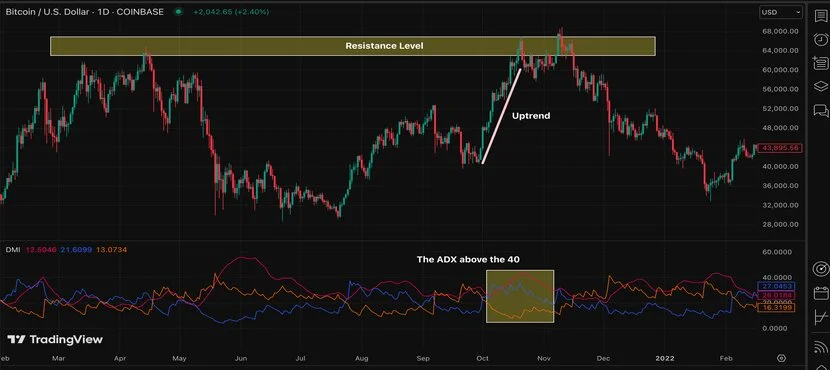Open the add-list data panel icon
The width and height of the screenshot is (830, 370).
click(820, 63)
